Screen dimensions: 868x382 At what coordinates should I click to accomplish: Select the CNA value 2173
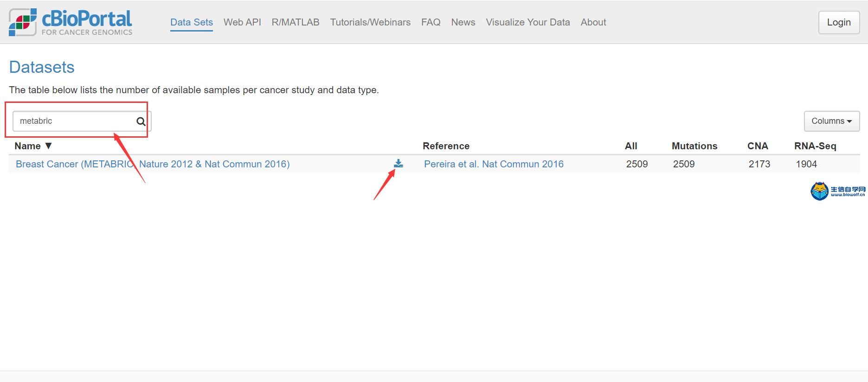[x=759, y=164]
